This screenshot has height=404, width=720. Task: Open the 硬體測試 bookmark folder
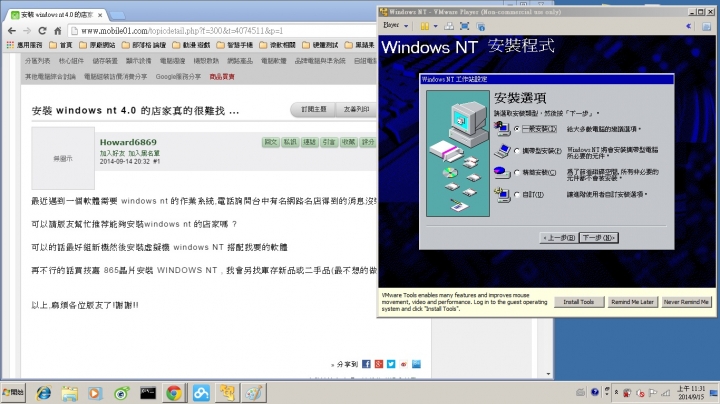click(320, 45)
